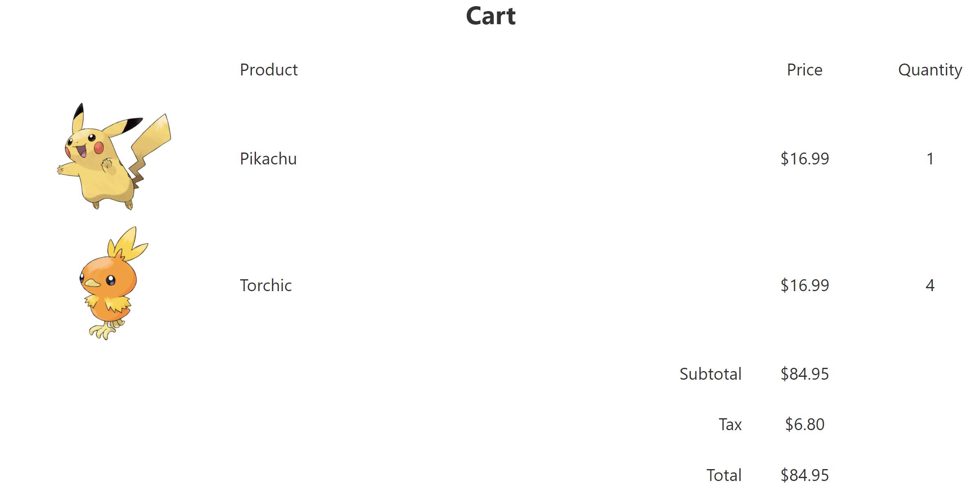Viewport: 980px width, 490px height.
Task: Click the Total label
Action: point(724,476)
